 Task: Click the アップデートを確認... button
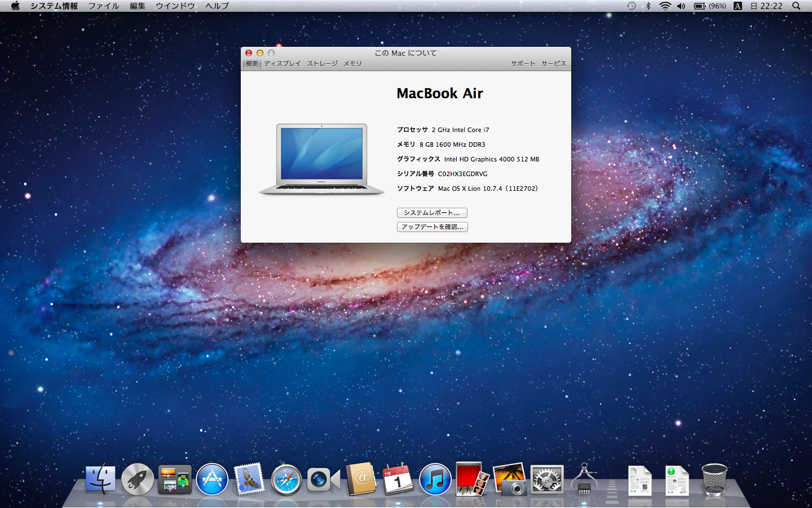pos(433,227)
